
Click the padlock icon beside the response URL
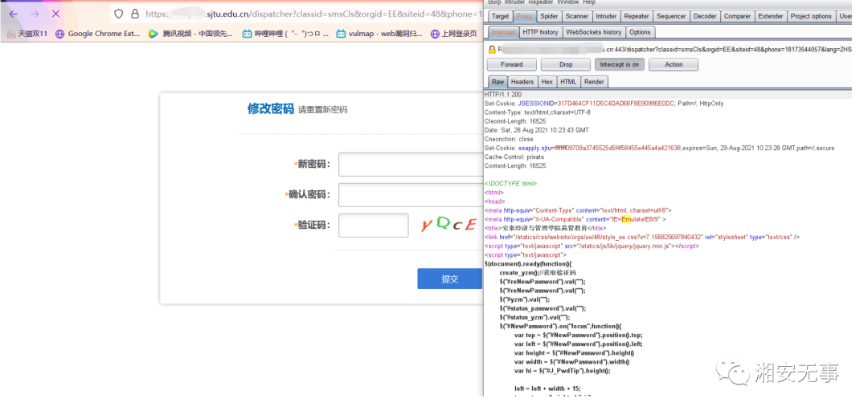point(492,49)
